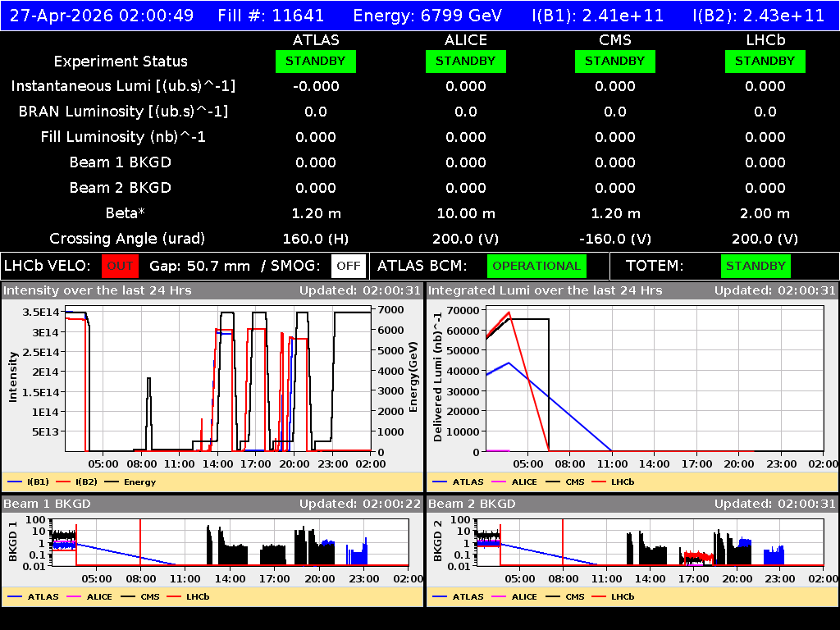Image resolution: width=840 pixels, height=630 pixels.
Task: Select the VELO Gap: 50.7 mm text
Action: pyautogui.click(x=200, y=266)
